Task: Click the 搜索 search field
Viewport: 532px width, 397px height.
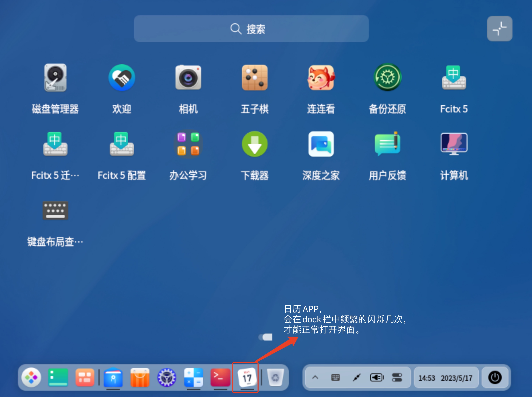Action: click(x=251, y=29)
